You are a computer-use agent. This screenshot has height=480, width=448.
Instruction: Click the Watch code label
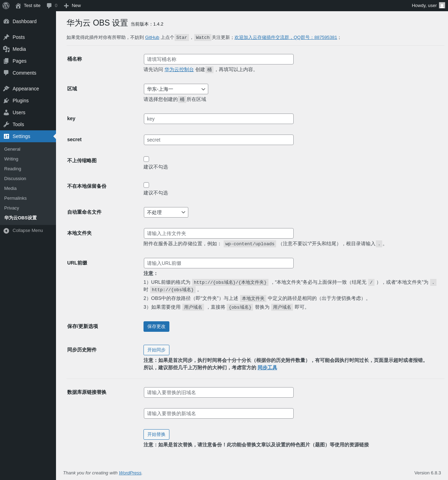point(203,37)
